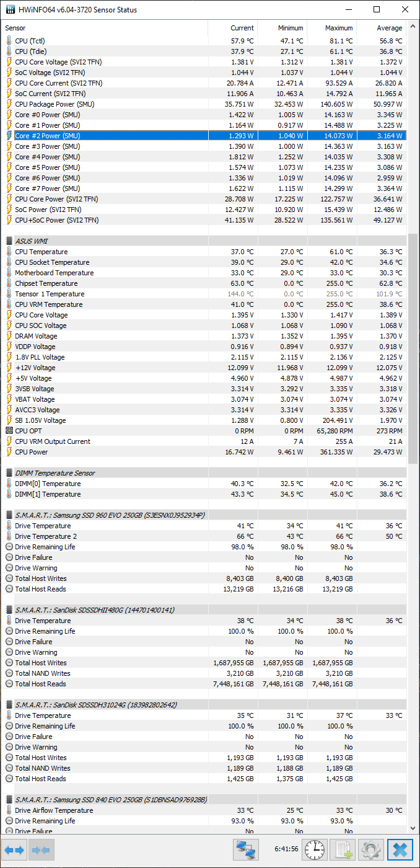Viewport: 420px width, 868px height.
Task: Click the 1,687,955 GB current Total Host Writes value
Action: (x=234, y=662)
